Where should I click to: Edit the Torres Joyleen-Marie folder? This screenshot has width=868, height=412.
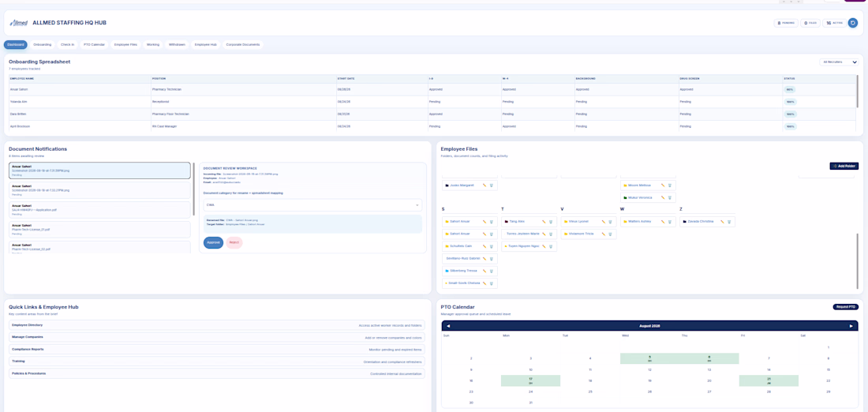tap(544, 234)
